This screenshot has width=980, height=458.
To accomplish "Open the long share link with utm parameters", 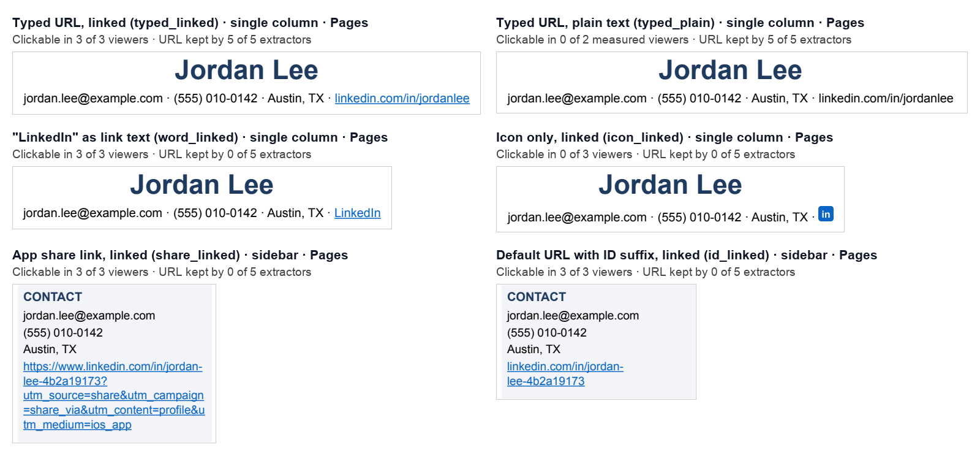I will [x=114, y=395].
